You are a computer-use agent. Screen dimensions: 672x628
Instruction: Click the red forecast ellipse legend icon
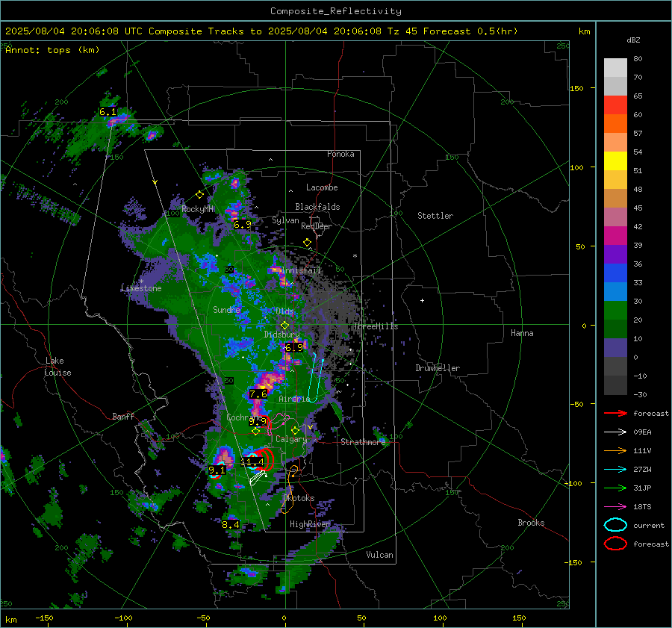(x=615, y=544)
